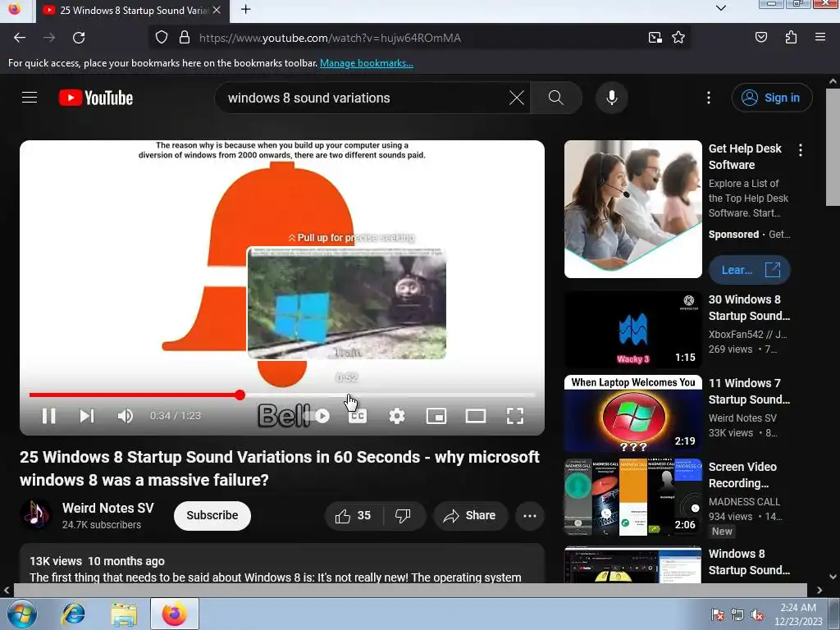Viewport: 840px width, 630px height.
Task: Click the red progress bar scrubber handle
Action: pyautogui.click(x=240, y=395)
